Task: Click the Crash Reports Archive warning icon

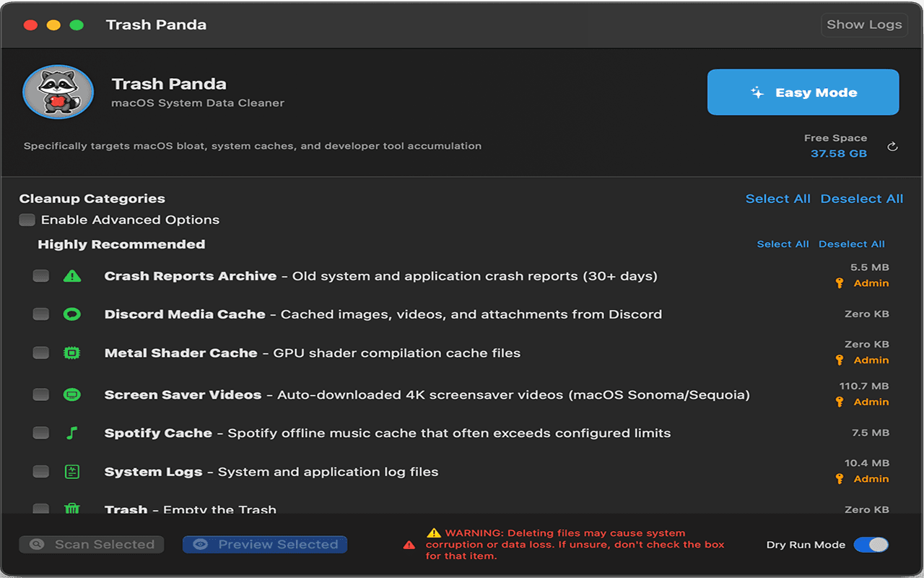Action: tap(71, 276)
